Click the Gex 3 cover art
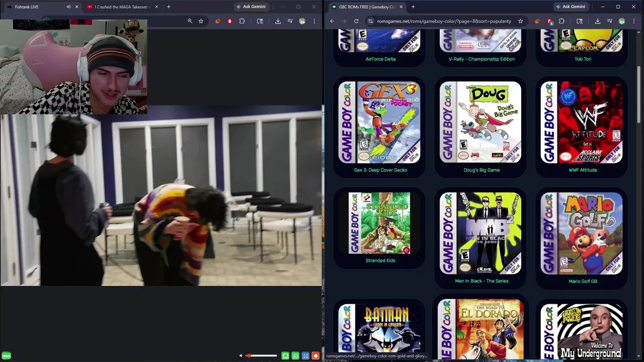Image resolution: width=644 pixels, height=362 pixels. [379, 122]
